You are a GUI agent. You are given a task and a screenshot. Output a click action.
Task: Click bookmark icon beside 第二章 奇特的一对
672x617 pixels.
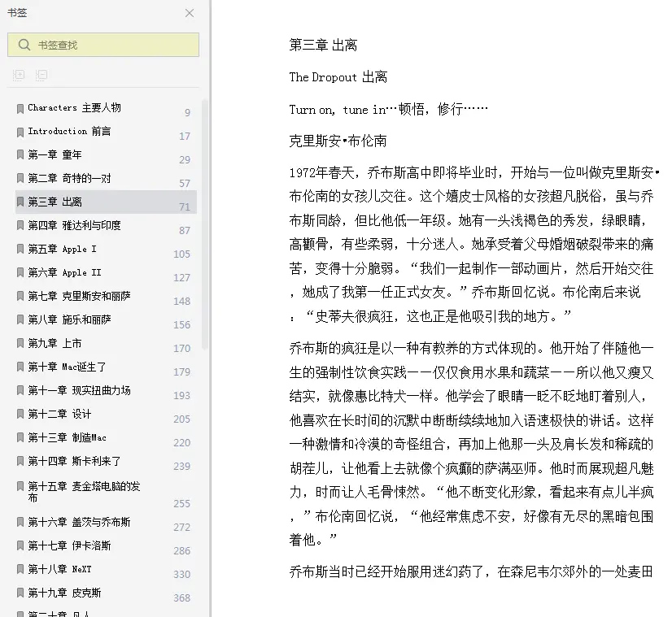20,178
